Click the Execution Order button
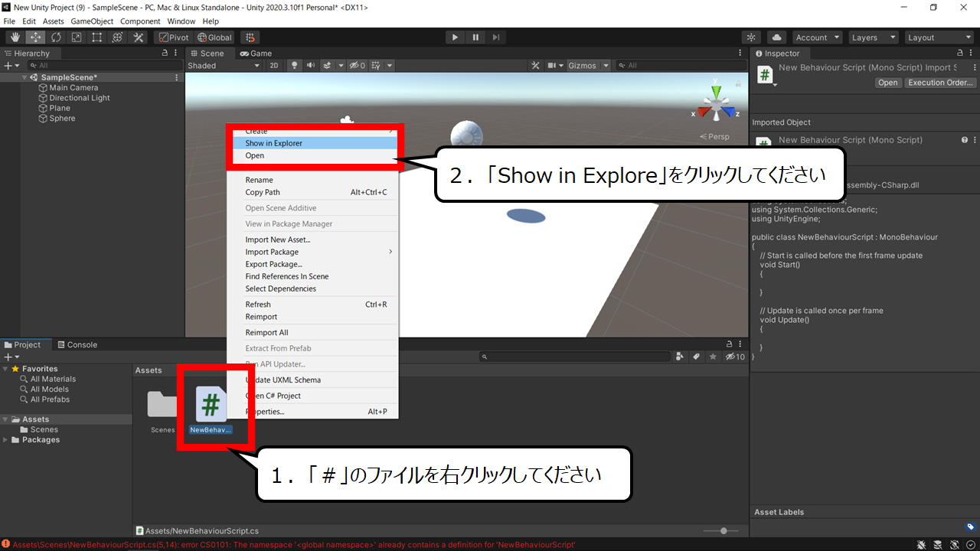 pos(941,83)
